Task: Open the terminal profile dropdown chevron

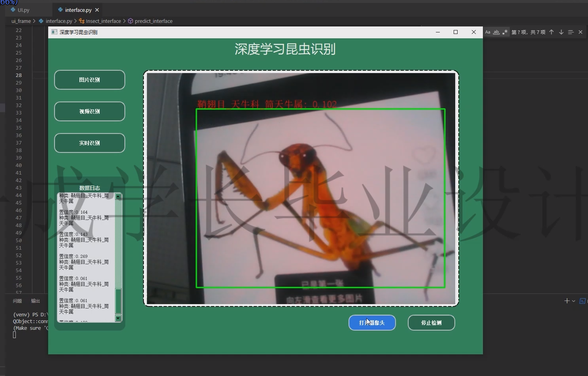Action: click(573, 301)
